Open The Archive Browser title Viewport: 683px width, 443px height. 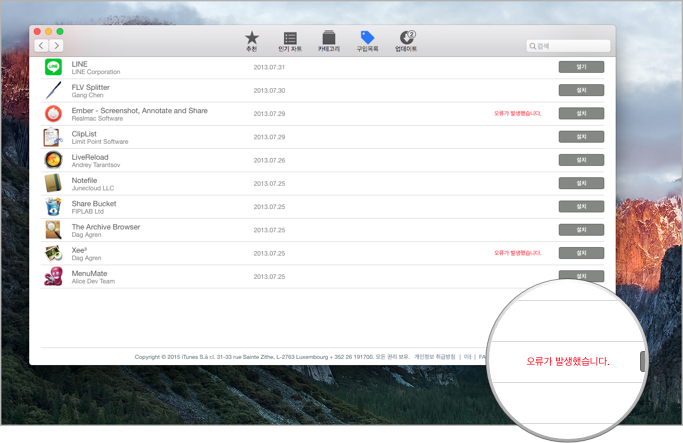click(x=106, y=227)
